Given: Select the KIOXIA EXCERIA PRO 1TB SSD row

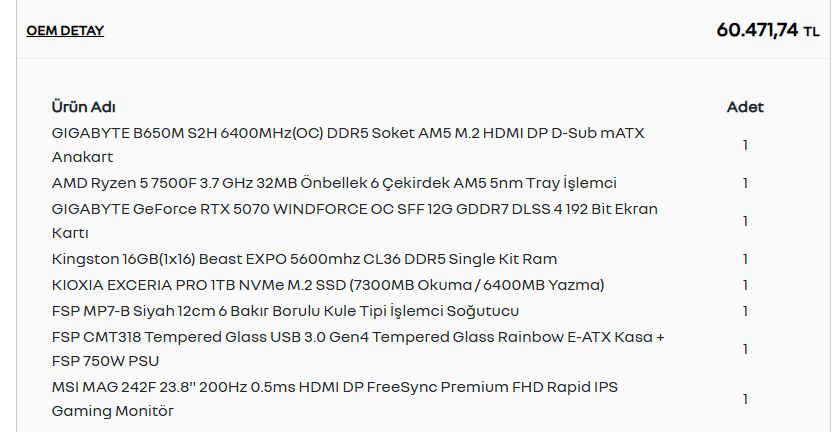Looking at the screenshot, I should [408, 285].
